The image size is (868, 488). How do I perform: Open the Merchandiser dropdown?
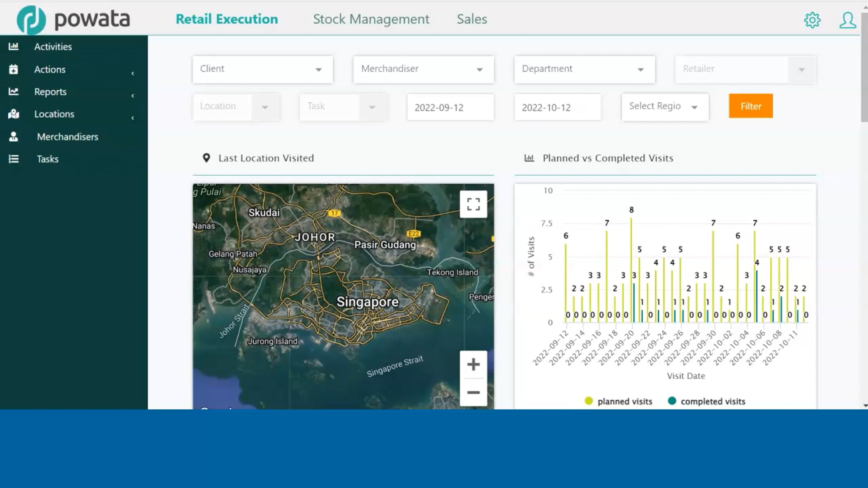[x=424, y=69]
